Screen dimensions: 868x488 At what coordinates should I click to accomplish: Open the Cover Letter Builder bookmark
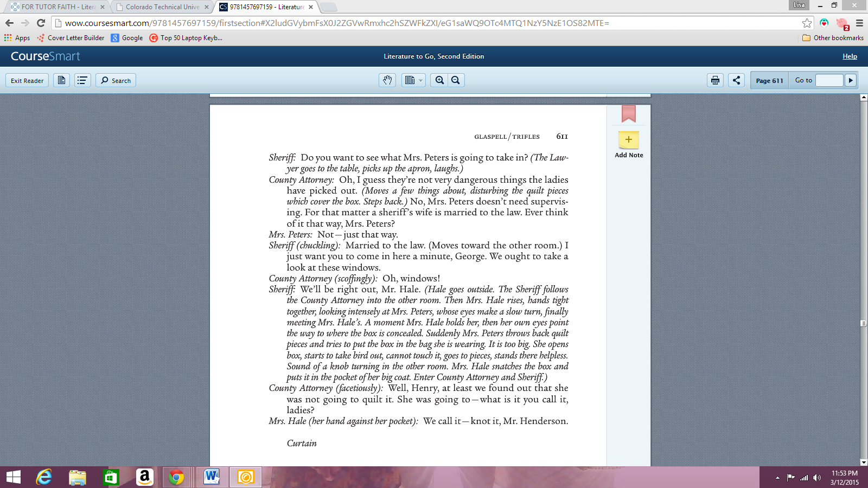71,38
